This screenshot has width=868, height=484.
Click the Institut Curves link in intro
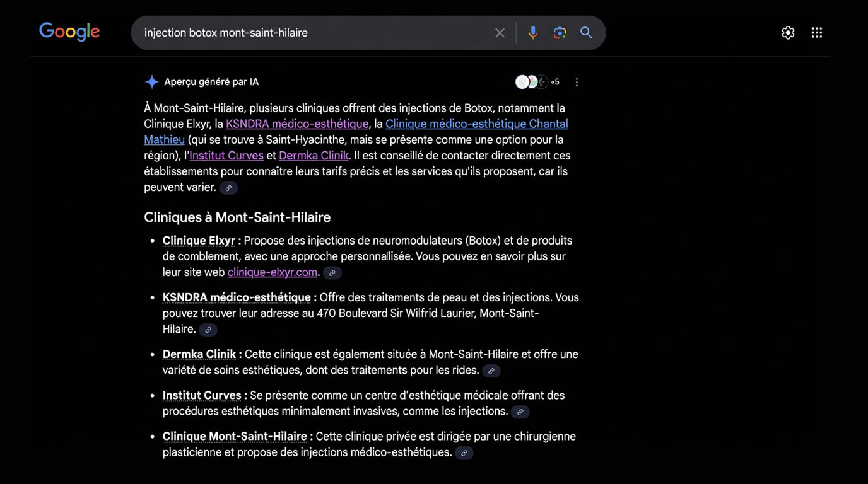[x=226, y=156]
